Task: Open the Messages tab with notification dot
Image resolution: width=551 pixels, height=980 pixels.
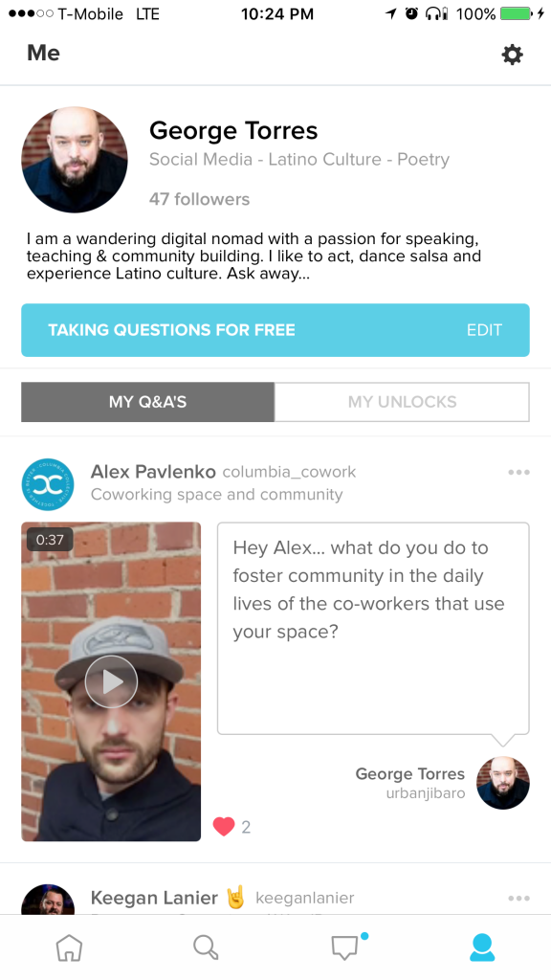Action: [344, 947]
